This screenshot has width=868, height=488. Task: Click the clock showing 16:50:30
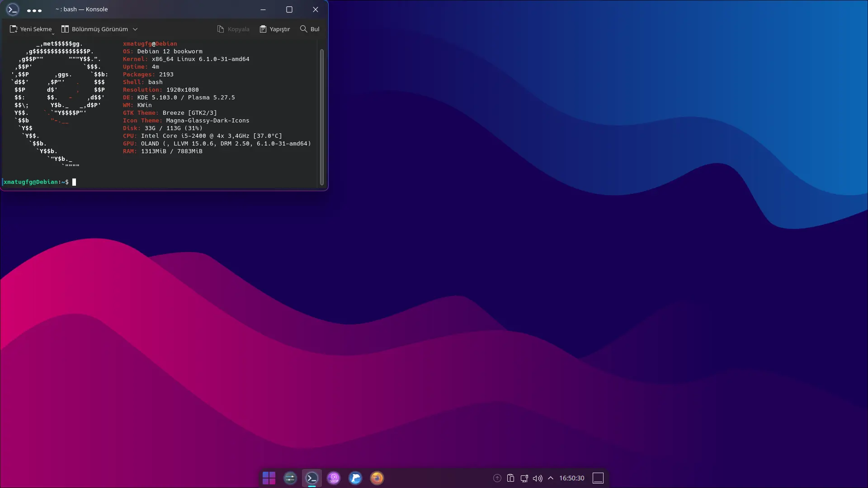pos(572,478)
